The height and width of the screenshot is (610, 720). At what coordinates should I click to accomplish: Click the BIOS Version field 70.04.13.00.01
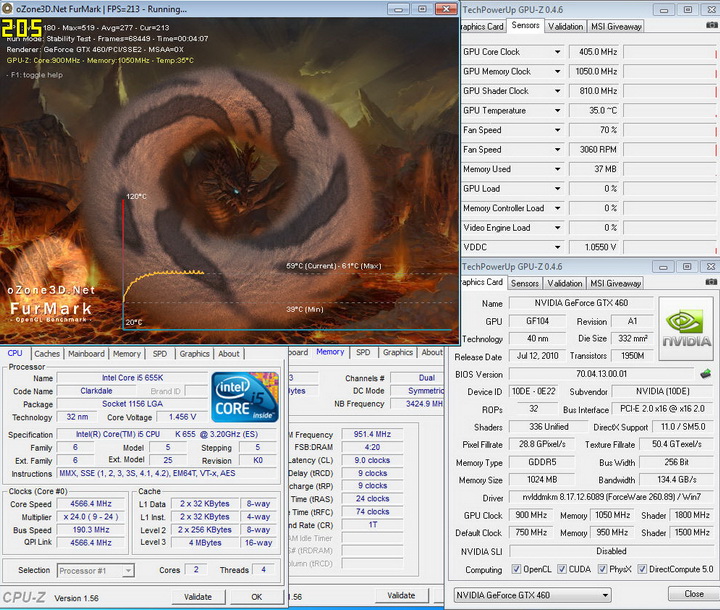coord(602,374)
